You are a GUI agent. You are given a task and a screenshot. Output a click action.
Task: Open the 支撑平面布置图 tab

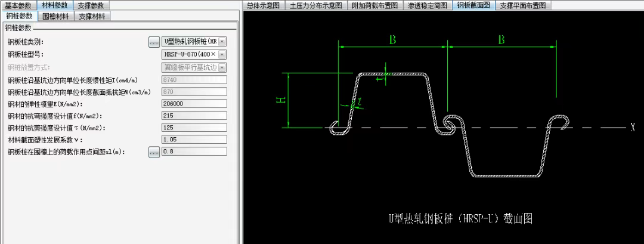pos(523,5)
